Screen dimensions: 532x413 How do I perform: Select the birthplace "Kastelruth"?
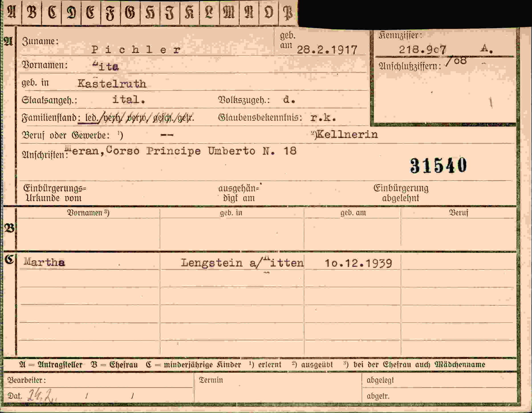click(112, 84)
